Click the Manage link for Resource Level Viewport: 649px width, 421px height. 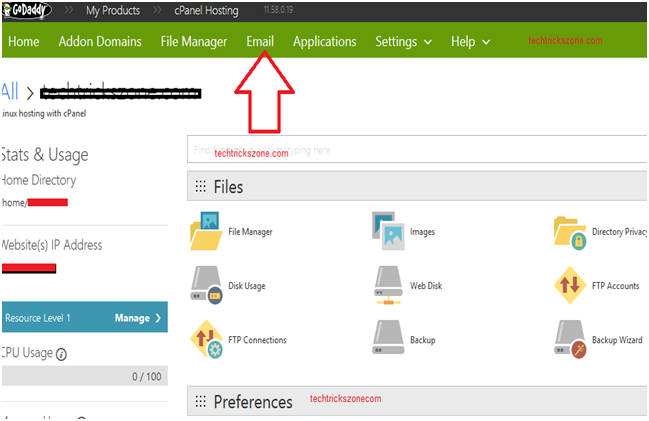tap(137, 318)
